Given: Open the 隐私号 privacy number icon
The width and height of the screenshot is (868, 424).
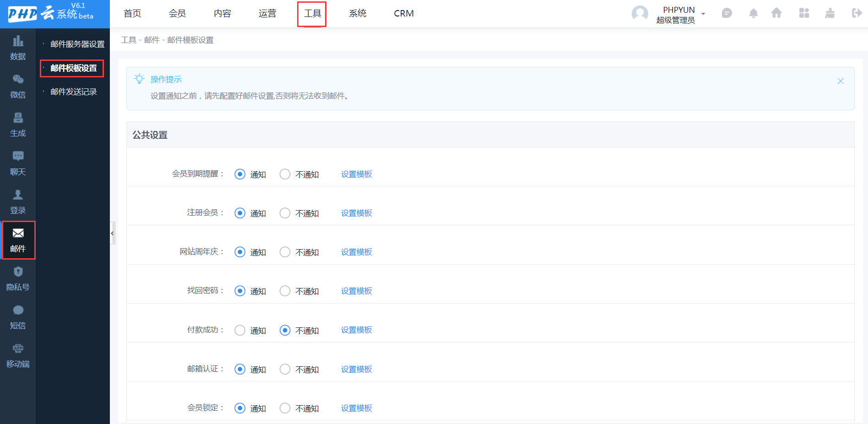Looking at the screenshot, I should 18,278.
